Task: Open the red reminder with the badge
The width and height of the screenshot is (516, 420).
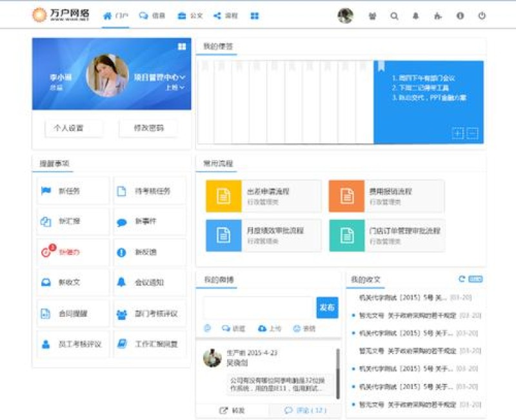Action: pos(73,252)
